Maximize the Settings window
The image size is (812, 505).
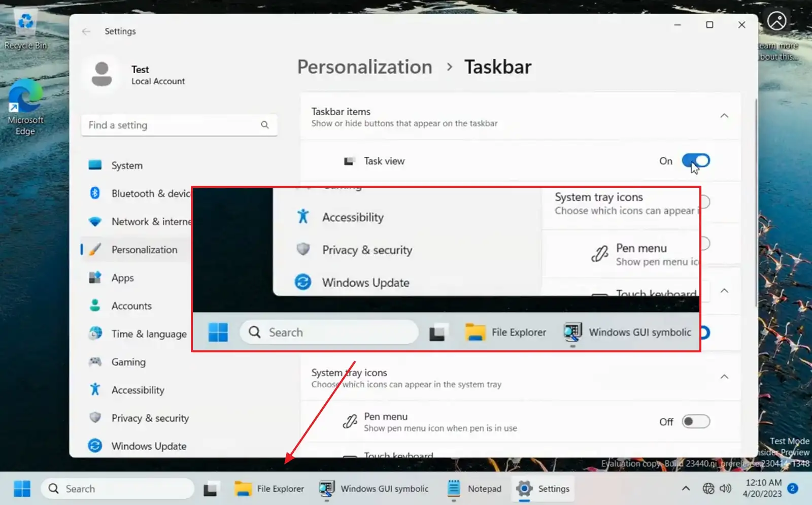pos(709,24)
